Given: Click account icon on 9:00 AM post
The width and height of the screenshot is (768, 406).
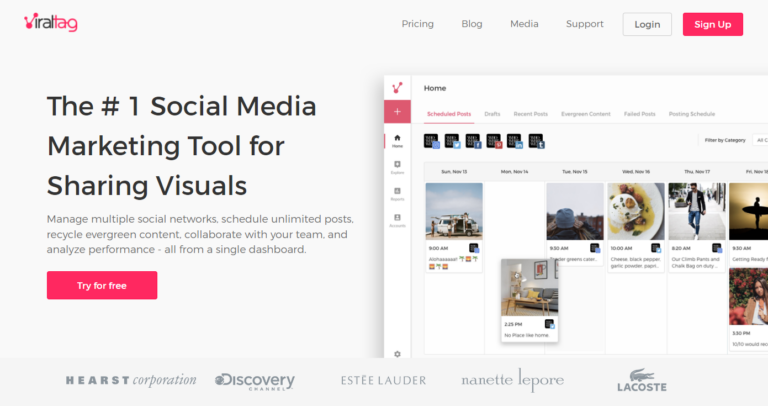Looking at the screenshot, I should pyautogui.click(x=474, y=248).
